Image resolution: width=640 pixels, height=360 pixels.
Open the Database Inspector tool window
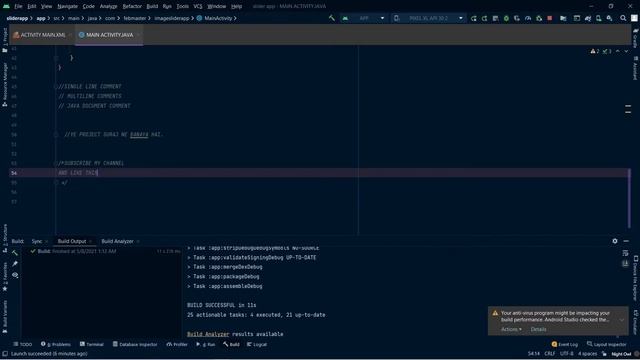[135, 344]
